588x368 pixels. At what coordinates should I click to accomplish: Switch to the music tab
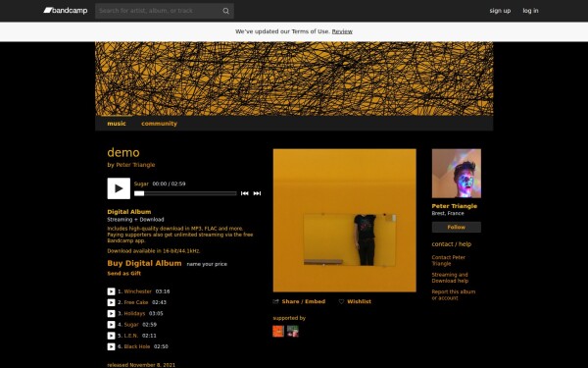coord(117,124)
